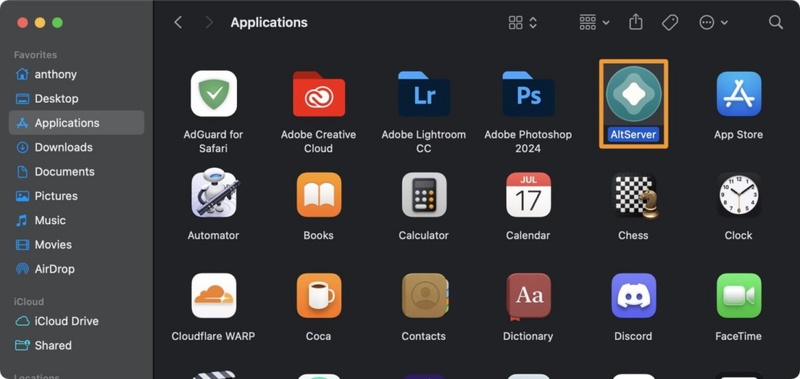Select Applications in the sidebar

tap(77, 123)
